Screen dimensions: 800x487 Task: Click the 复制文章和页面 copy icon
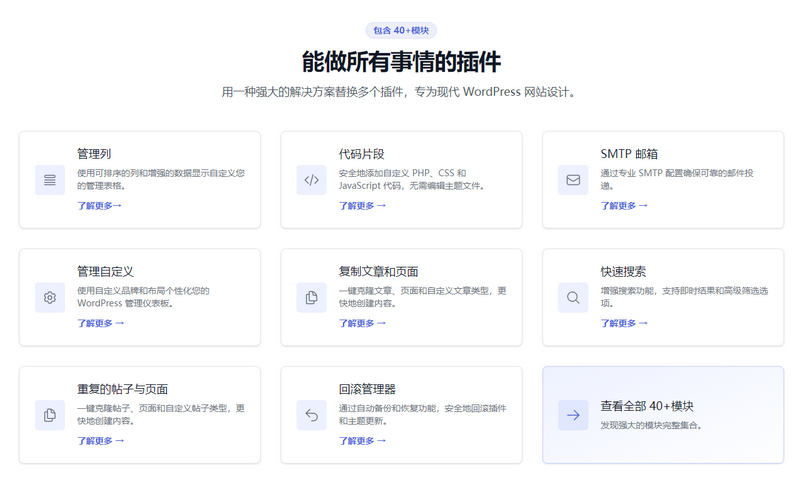312,297
